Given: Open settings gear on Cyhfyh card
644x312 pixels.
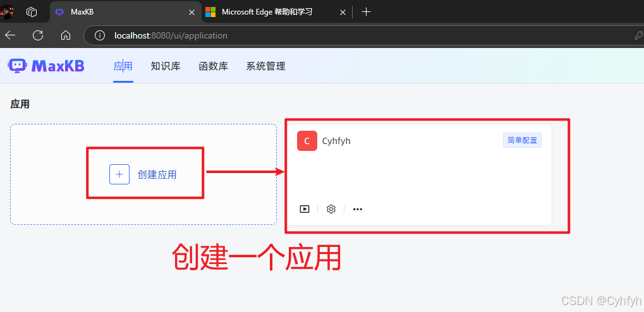Looking at the screenshot, I should (x=331, y=209).
